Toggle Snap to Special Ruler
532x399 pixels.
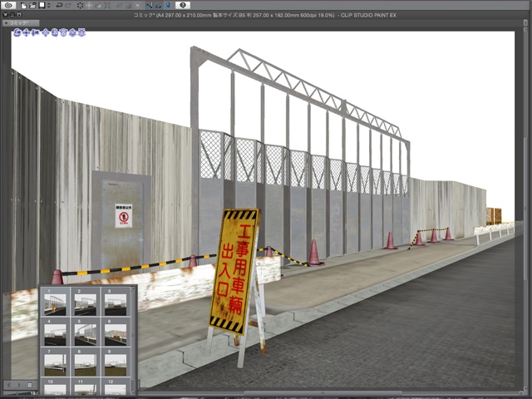coord(159,5)
